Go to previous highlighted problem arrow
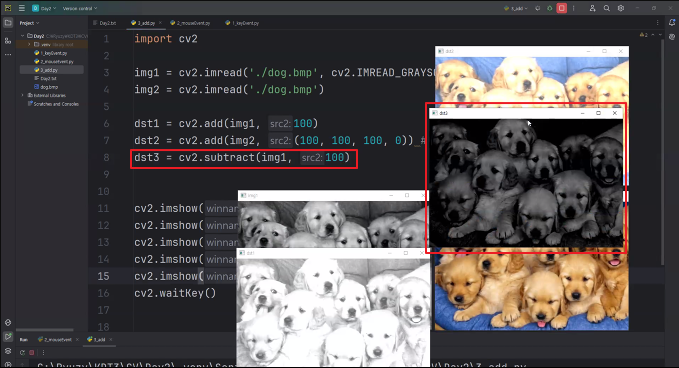This screenshot has width=679, height=368. click(653, 35)
